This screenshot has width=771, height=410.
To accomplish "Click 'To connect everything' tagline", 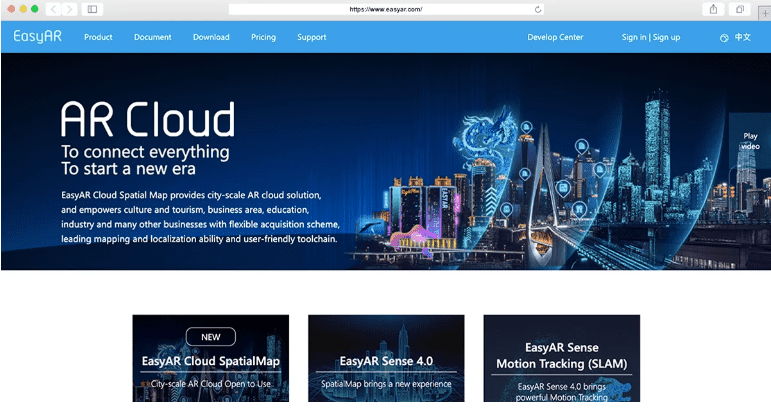I will 145,152.
